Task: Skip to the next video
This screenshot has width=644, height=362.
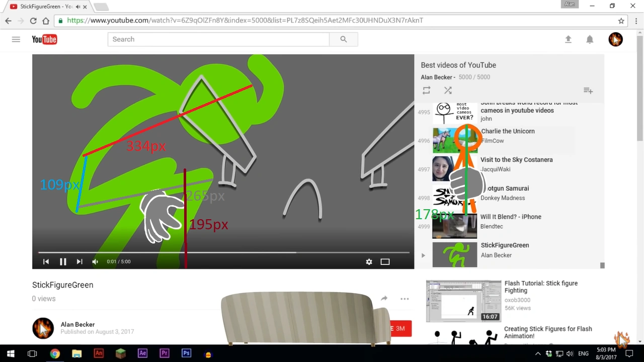Action: click(x=79, y=261)
